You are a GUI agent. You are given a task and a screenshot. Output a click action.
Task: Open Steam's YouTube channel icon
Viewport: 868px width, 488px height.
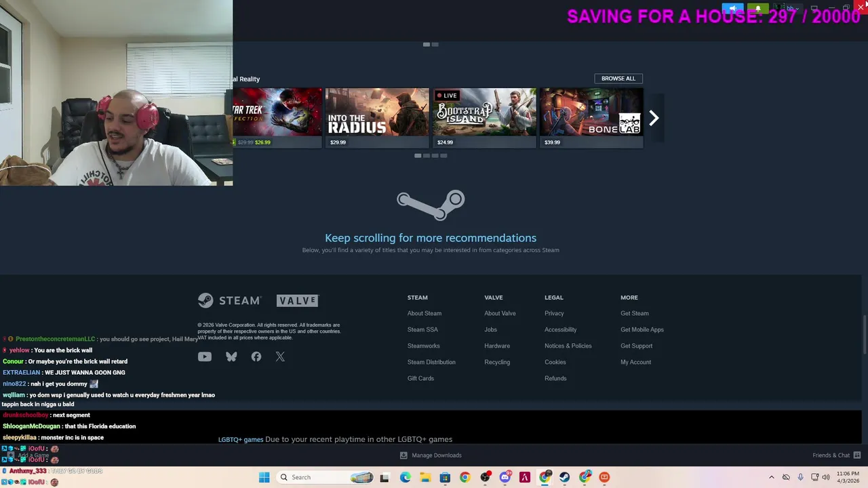(x=204, y=357)
